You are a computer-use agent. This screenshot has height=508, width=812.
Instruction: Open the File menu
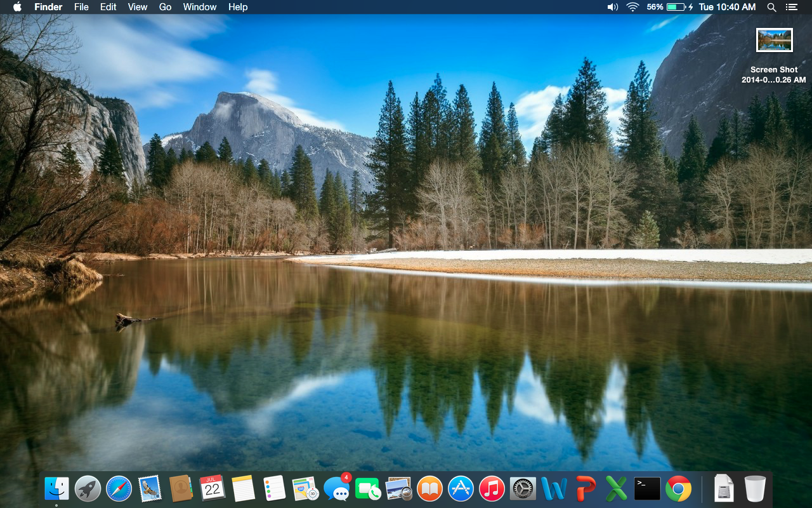(x=81, y=7)
